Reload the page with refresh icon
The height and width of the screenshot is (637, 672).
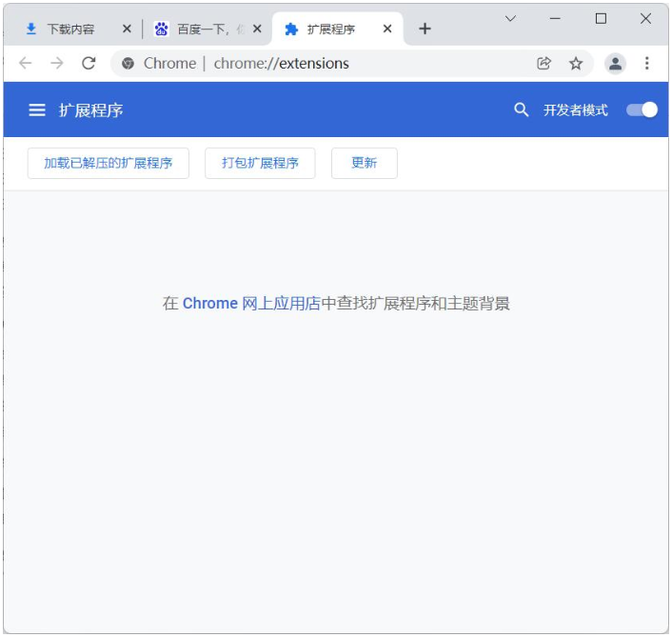tap(89, 64)
